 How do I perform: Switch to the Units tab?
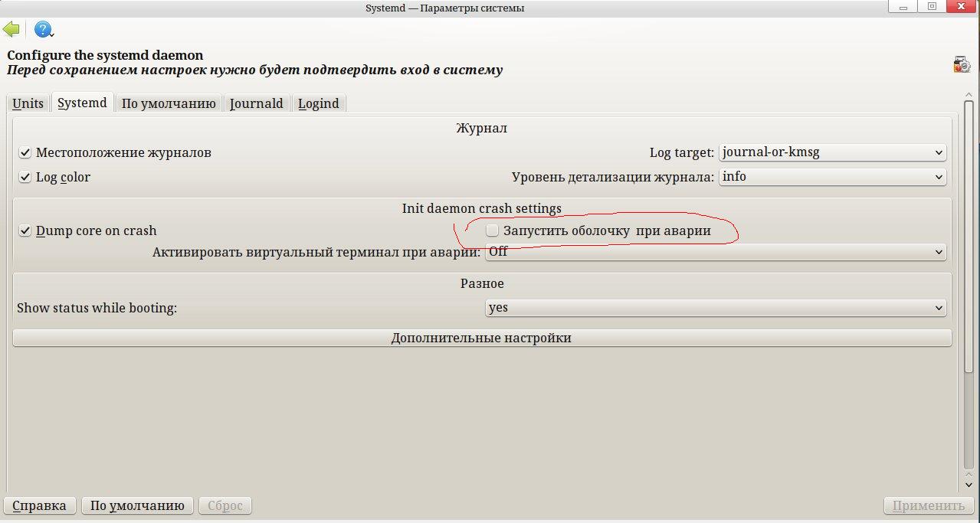[x=28, y=103]
